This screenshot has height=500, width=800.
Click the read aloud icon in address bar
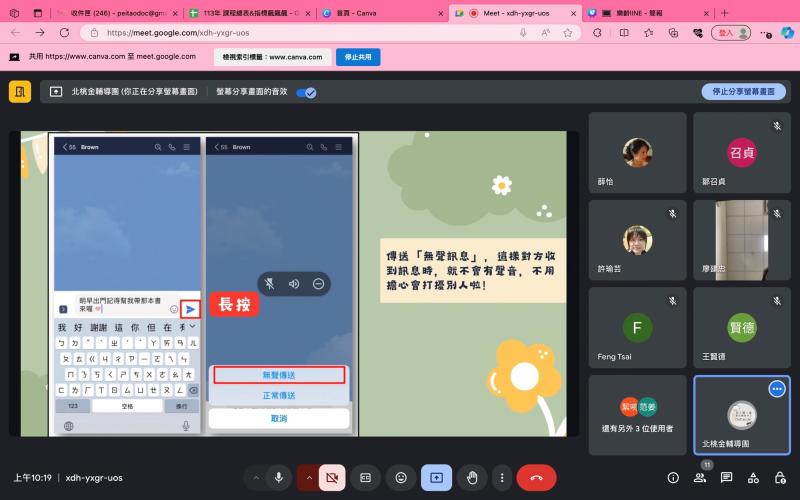point(545,33)
